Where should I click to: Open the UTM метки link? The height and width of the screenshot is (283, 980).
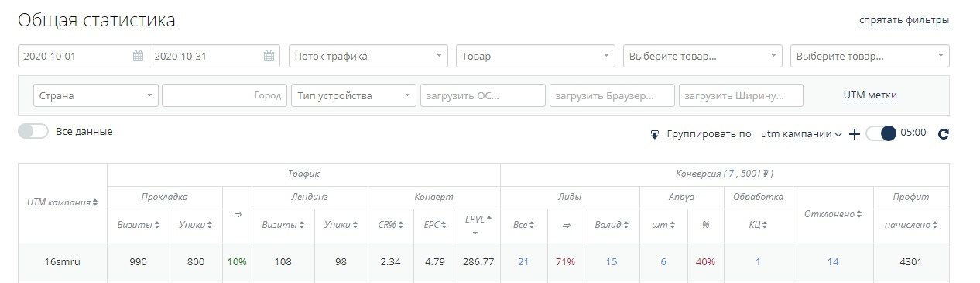tap(870, 95)
